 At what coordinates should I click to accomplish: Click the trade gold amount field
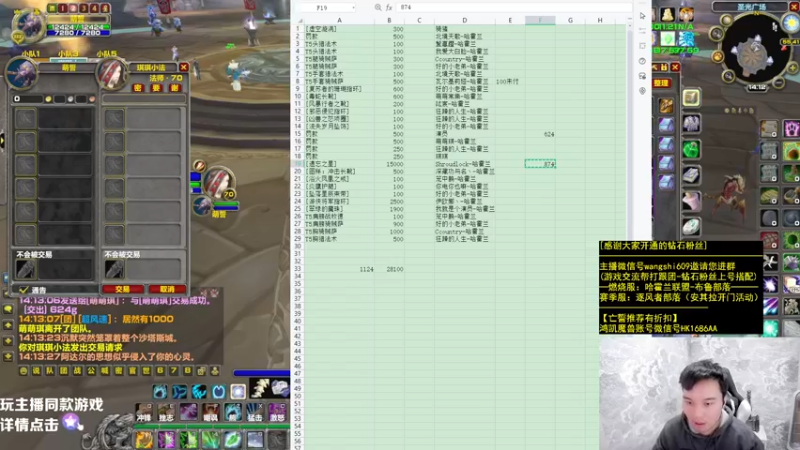[x=28, y=98]
